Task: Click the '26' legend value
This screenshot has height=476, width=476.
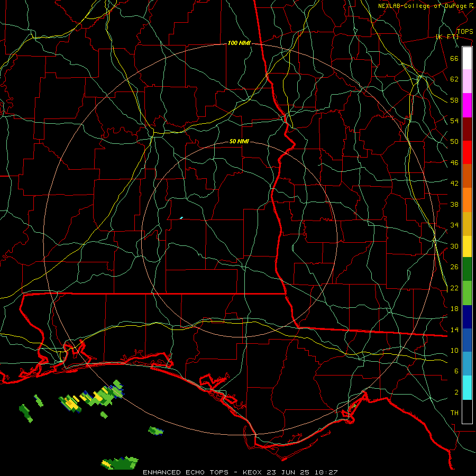Action: [454, 267]
